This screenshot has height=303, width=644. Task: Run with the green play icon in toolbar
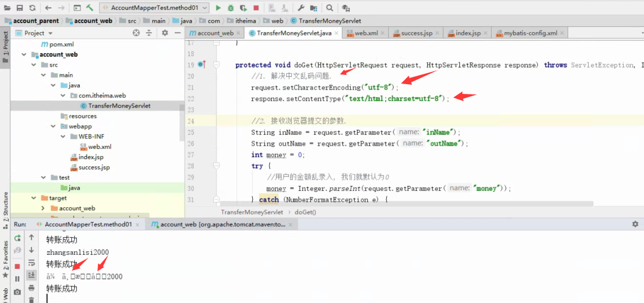coord(219,8)
